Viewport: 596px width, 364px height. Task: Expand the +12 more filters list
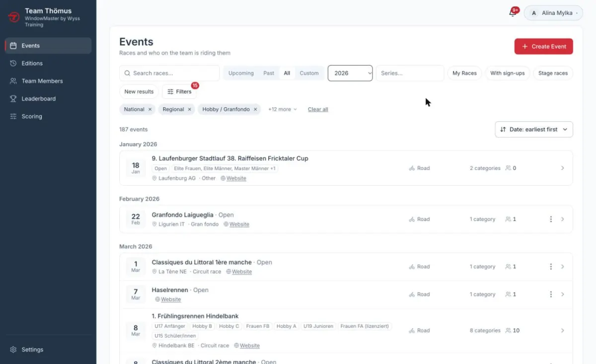point(282,109)
